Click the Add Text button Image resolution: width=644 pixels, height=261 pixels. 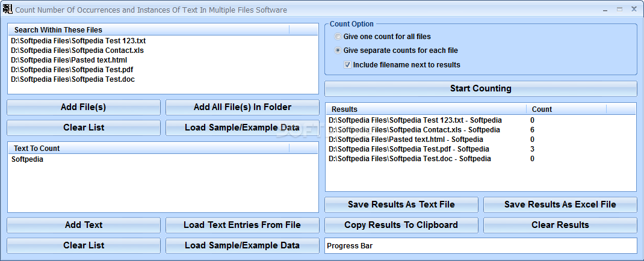[x=84, y=226]
